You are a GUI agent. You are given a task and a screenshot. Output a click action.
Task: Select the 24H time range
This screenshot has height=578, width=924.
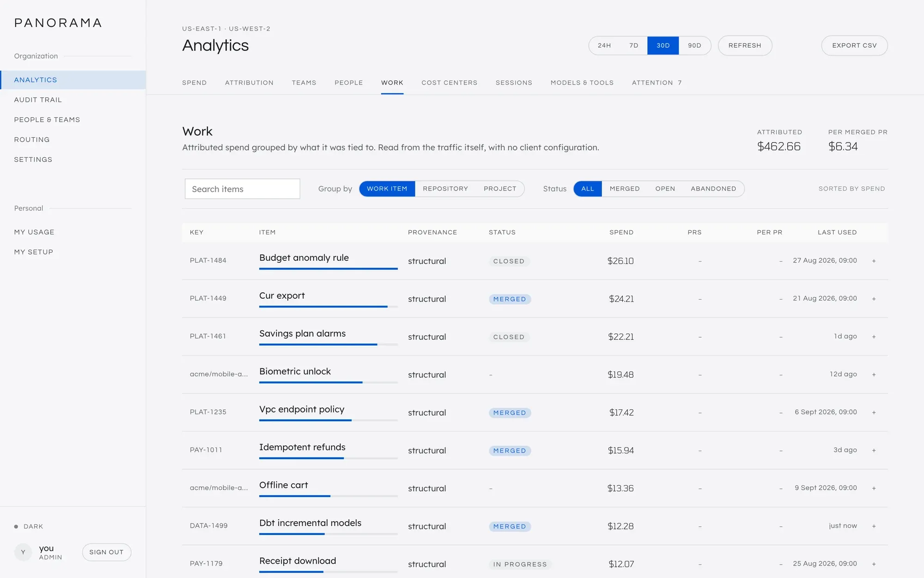(604, 45)
